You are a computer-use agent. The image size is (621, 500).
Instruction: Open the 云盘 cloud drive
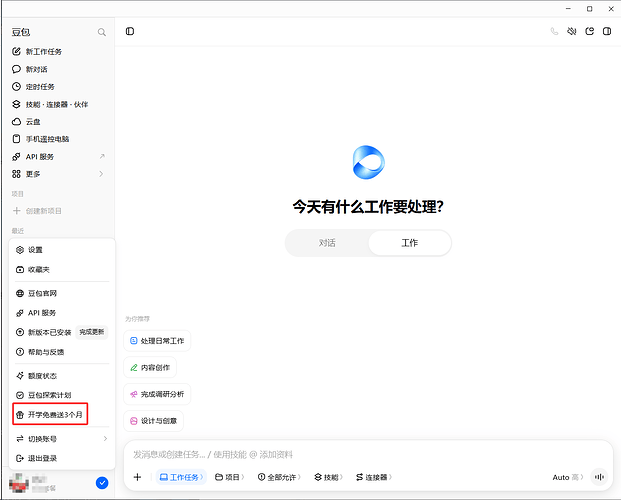coord(26,122)
